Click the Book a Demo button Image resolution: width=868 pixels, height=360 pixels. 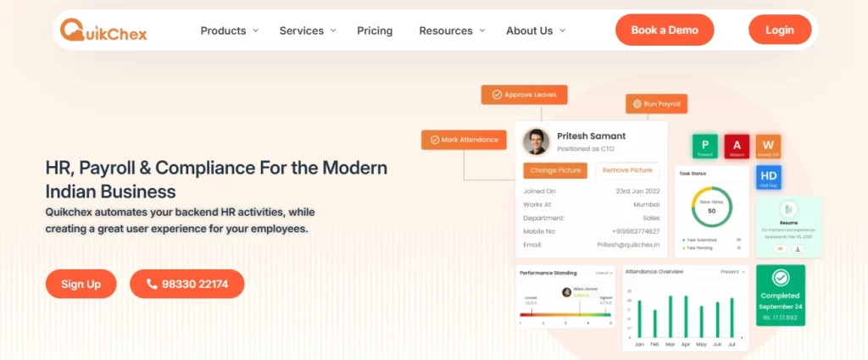coord(665,30)
